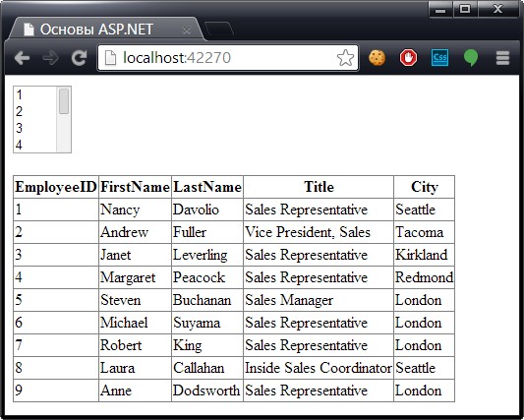This screenshot has width=524, height=420.
Task: Click the Margaret first name cell
Action: (135, 277)
